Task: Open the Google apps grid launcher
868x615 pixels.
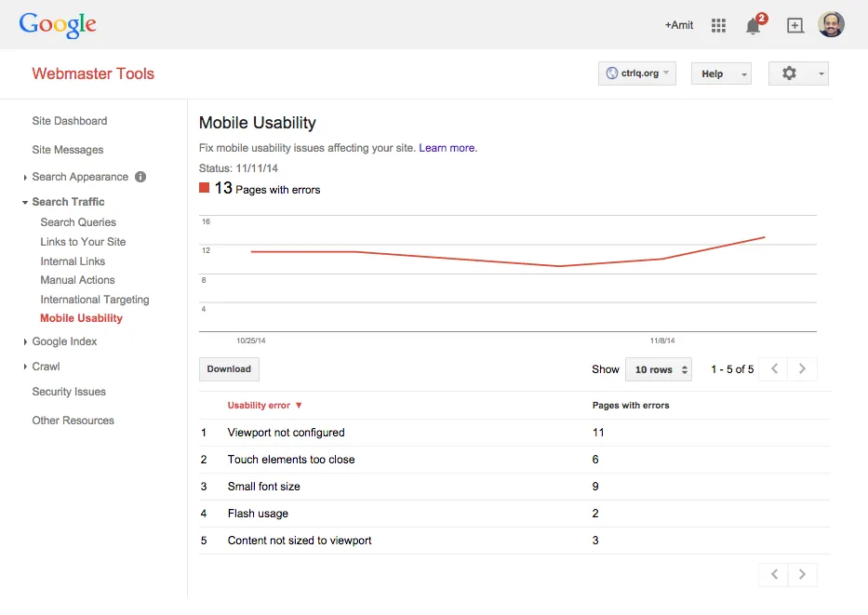Action: click(718, 25)
